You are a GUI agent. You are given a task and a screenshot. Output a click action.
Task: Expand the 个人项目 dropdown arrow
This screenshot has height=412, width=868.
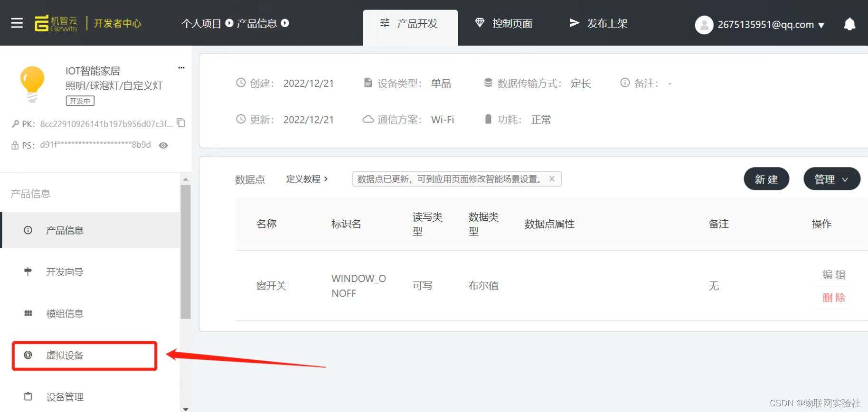point(229,23)
